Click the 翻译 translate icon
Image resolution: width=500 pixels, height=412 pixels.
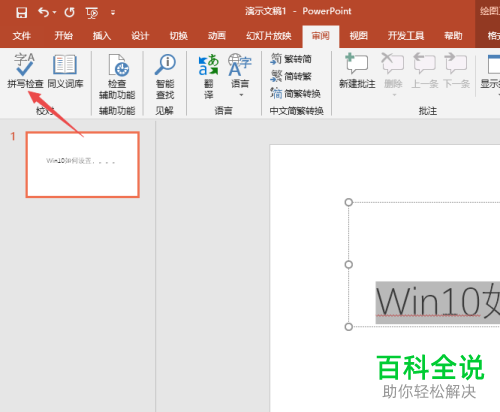(209, 77)
